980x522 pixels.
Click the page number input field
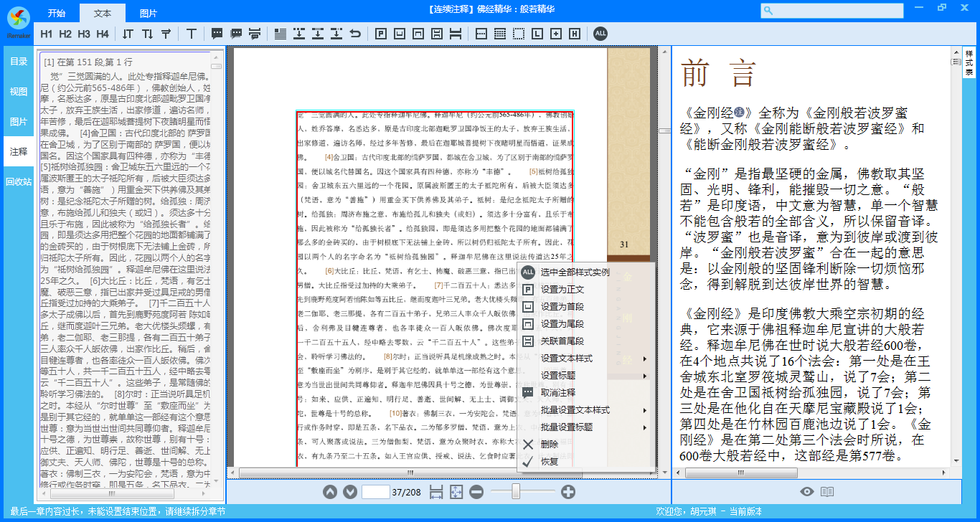click(x=375, y=492)
